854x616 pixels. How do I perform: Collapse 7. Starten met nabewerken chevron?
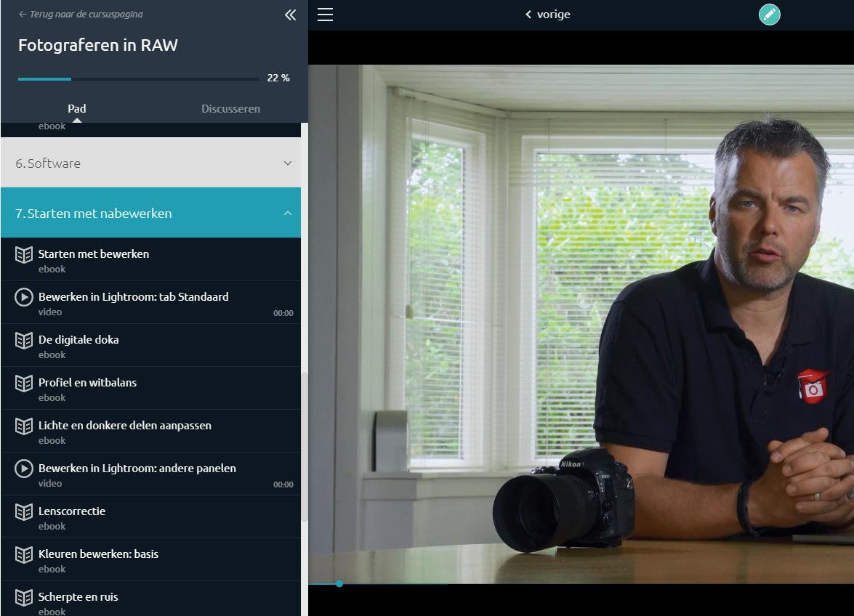288,214
